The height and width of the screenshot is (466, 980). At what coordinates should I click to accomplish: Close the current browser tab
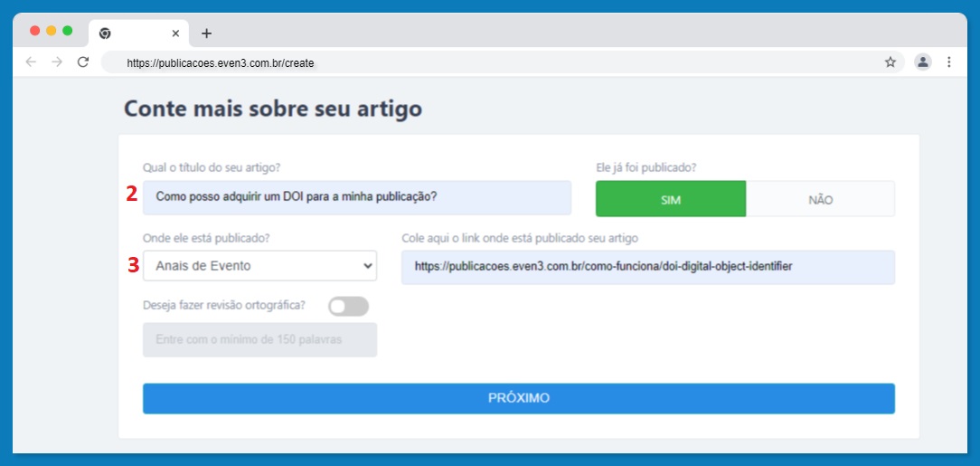175,33
